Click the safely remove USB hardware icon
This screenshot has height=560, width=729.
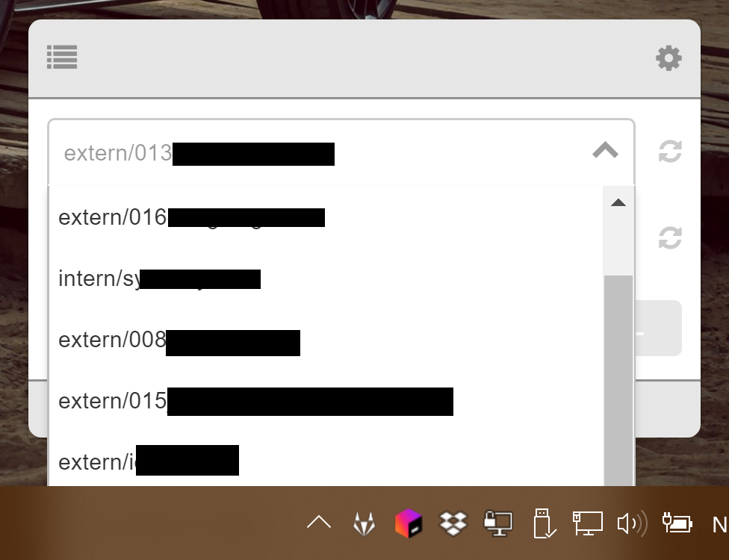coord(544,523)
